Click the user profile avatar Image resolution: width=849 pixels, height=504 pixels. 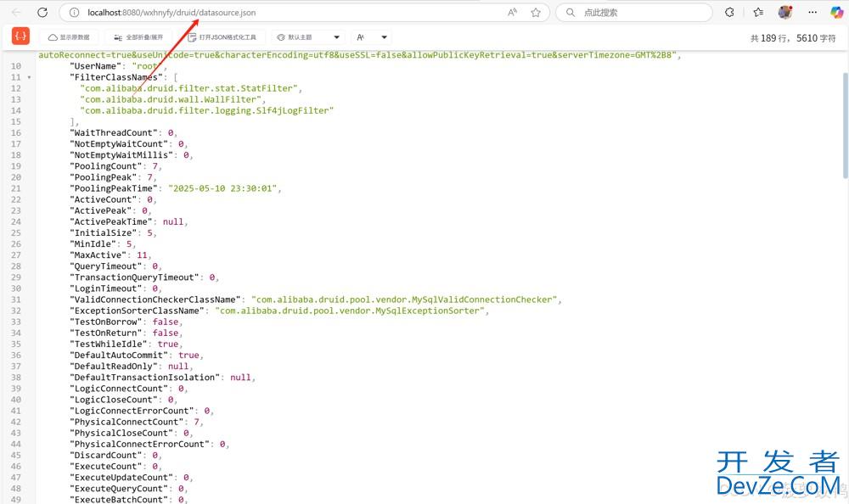(785, 13)
